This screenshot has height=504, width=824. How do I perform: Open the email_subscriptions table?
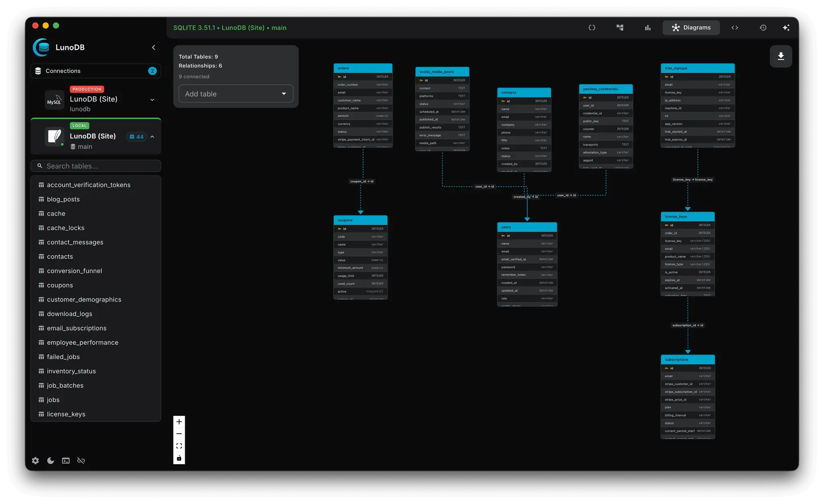pyautogui.click(x=96, y=328)
